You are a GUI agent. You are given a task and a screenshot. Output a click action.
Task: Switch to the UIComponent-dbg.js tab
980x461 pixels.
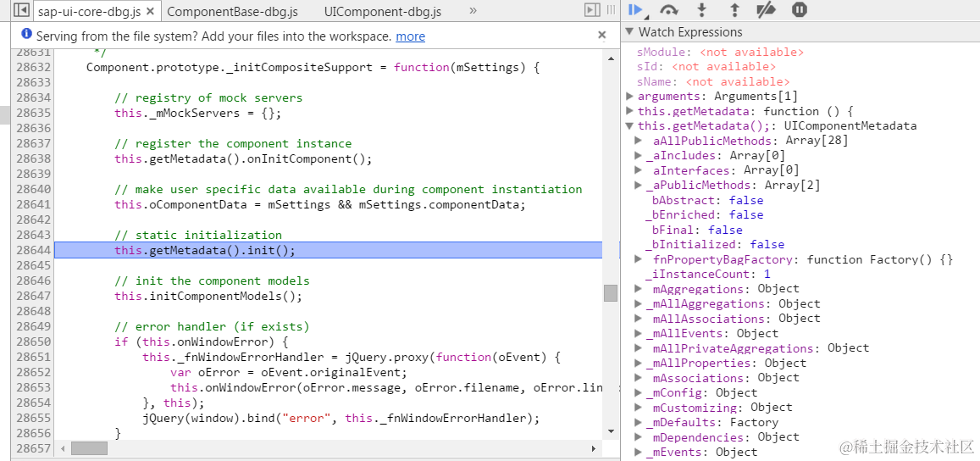point(383,11)
